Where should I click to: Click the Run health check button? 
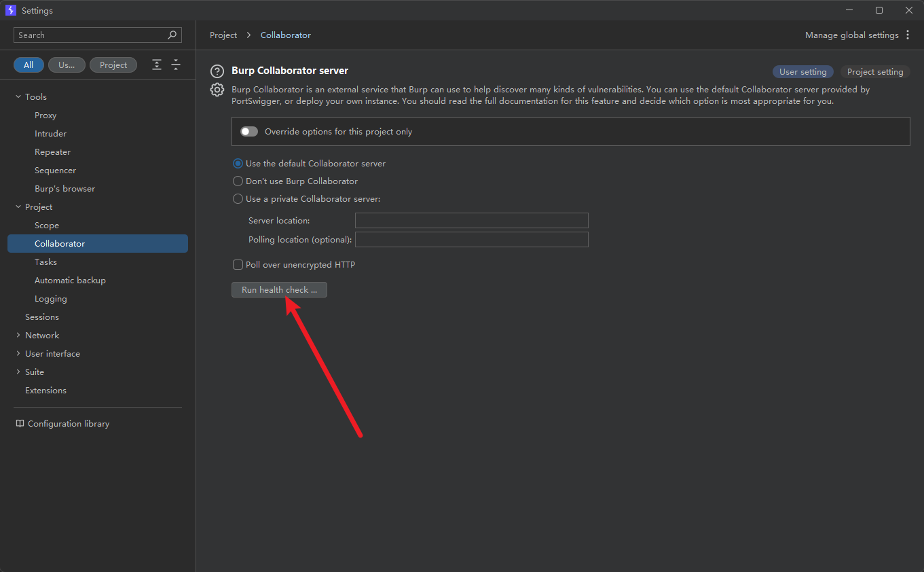(279, 290)
